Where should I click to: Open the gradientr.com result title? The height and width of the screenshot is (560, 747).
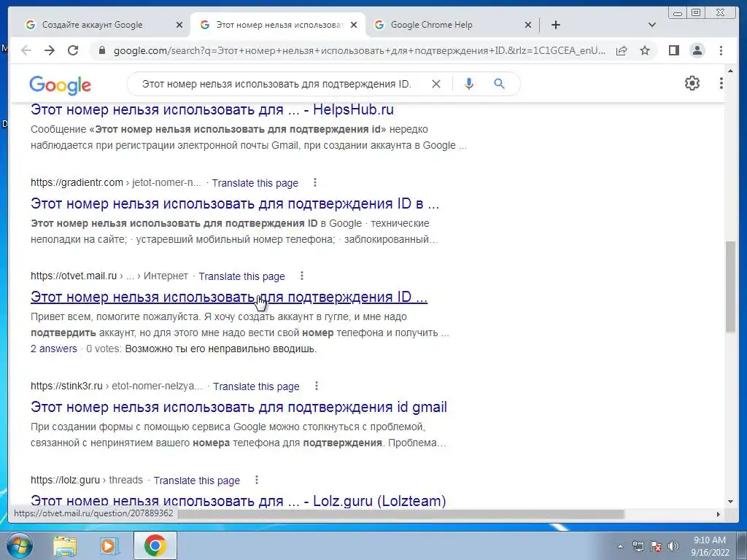pyautogui.click(x=235, y=203)
